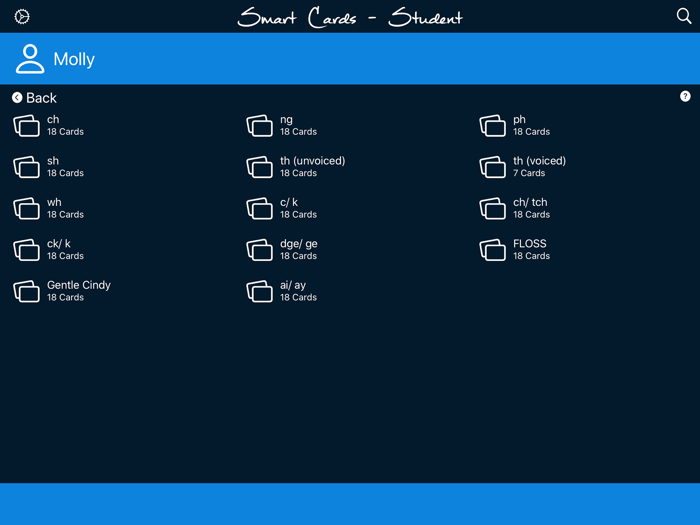This screenshot has height=525, width=700.
Task: Open the sh card deck icon
Action: 26,167
